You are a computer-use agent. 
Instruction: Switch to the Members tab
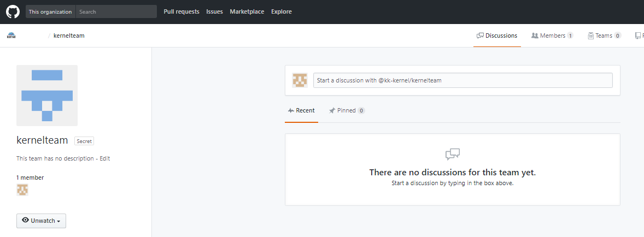click(552, 35)
